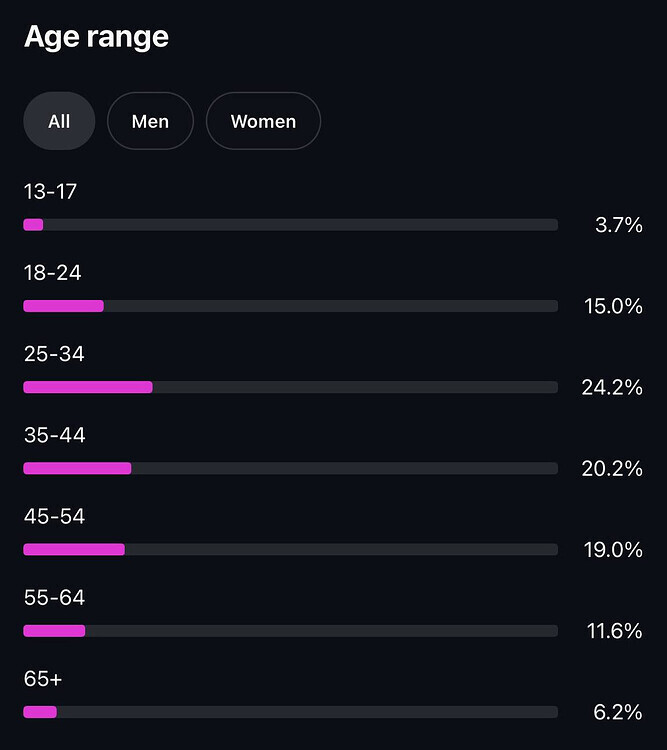This screenshot has height=750, width=667.
Task: Show the Women age breakdown
Action: pos(263,121)
